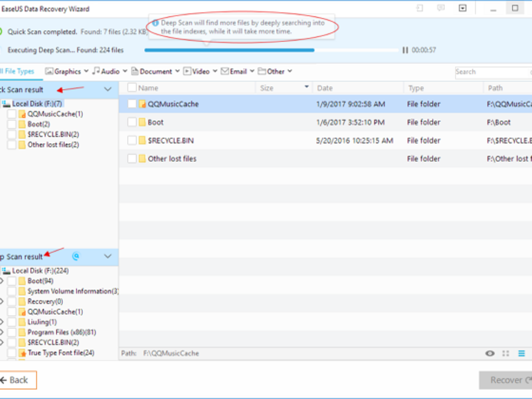This screenshot has width=532, height=399.
Task: Check Boot(2) box in Quick Scan tree
Action: 12,124
